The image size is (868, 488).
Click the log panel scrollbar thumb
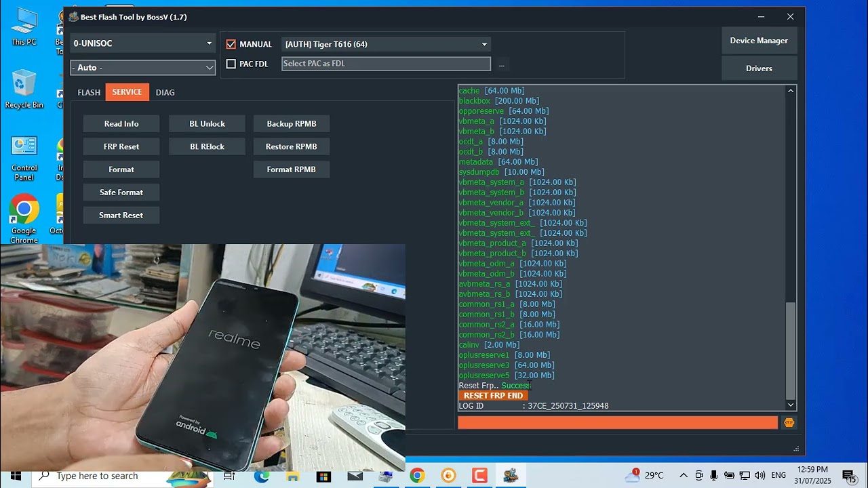[x=791, y=351]
